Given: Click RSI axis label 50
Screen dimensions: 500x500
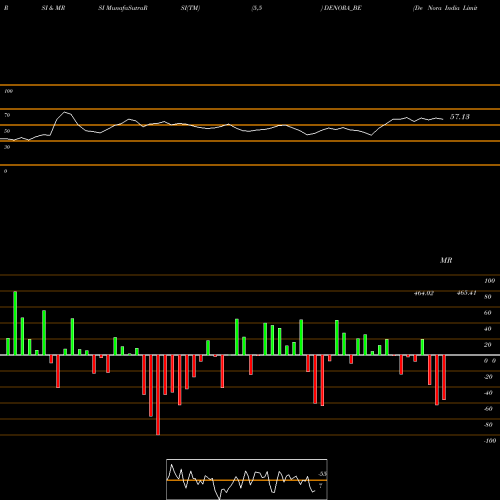Looking at the screenshot, I should click(7, 131).
